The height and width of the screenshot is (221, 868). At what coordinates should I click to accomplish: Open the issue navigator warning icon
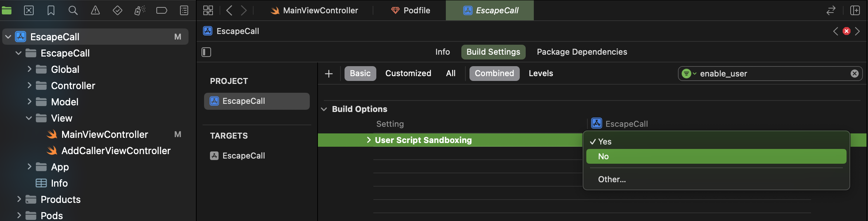(x=95, y=10)
